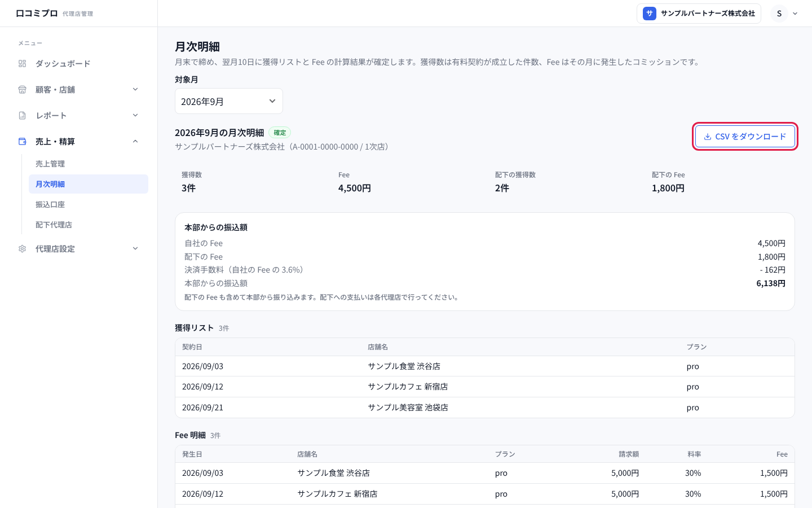Click the 確定 status badge
The height and width of the screenshot is (508, 812).
tap(280, 133)
